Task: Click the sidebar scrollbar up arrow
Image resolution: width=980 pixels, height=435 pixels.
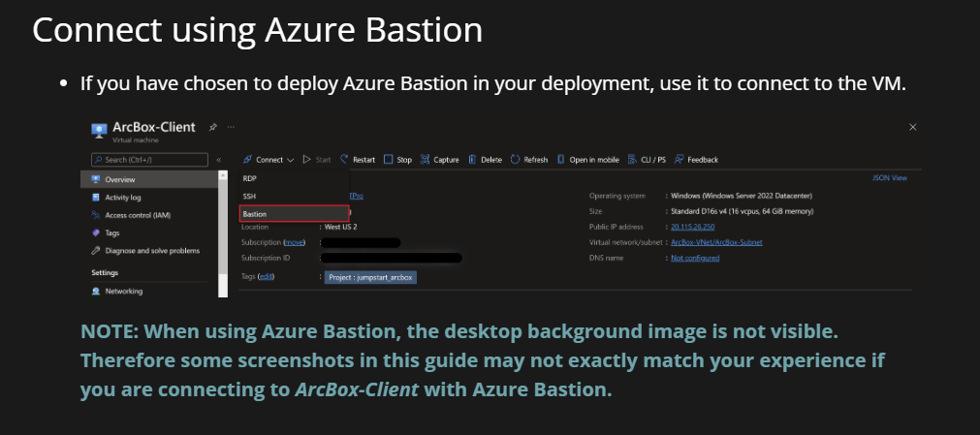Action: 223,175
